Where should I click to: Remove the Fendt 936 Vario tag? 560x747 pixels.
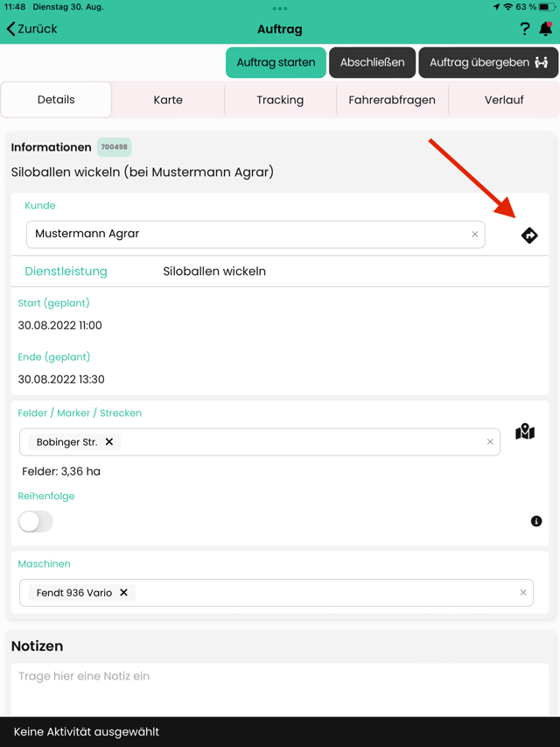point(123,592)
